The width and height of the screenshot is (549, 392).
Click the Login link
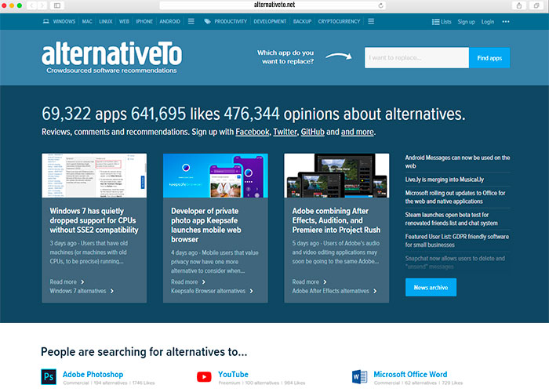pos(487,22)
